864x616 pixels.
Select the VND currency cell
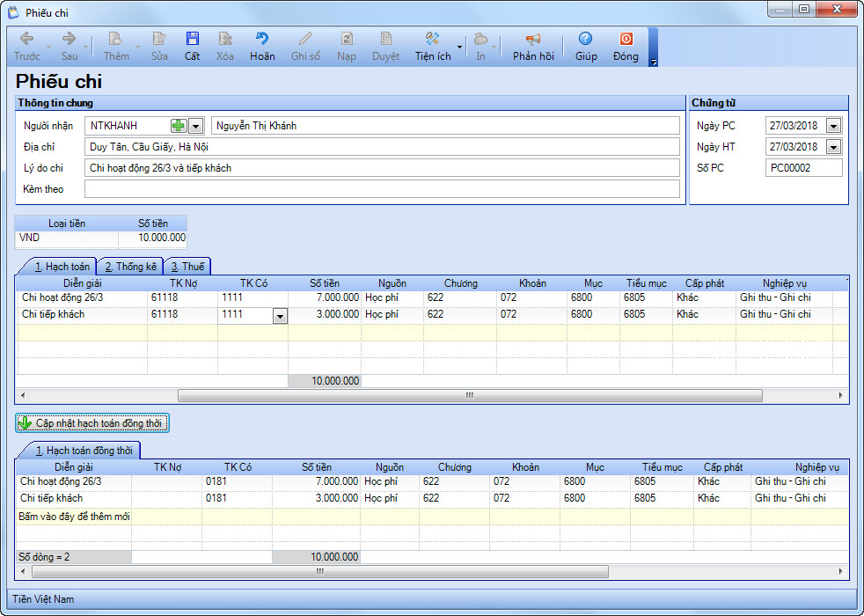(67, 238)
